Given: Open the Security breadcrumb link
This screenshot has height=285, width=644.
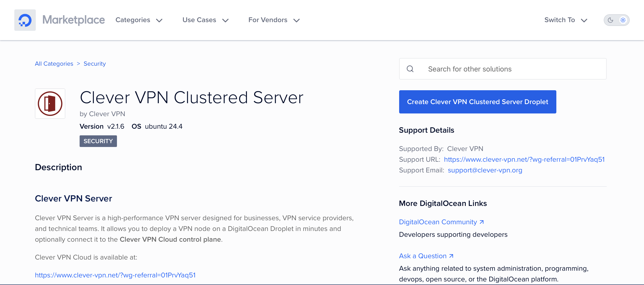Looking at the screenshot, I should pos(95,64).
